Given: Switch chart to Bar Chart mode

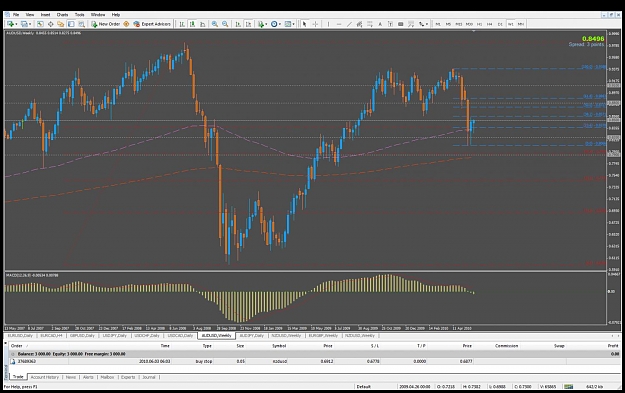Looking at the screenshot, I should pyautogui.click(x=182, y=24).
